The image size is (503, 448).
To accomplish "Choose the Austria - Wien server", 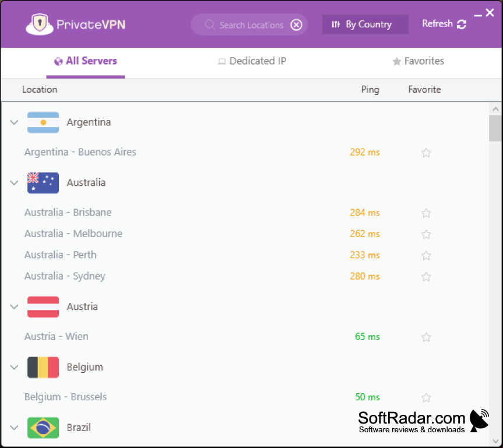I will (x=57, y=336).
